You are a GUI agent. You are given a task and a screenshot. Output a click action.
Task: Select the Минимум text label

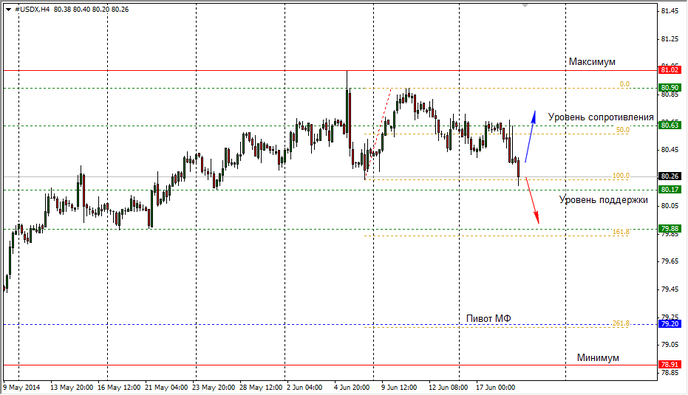598,358
